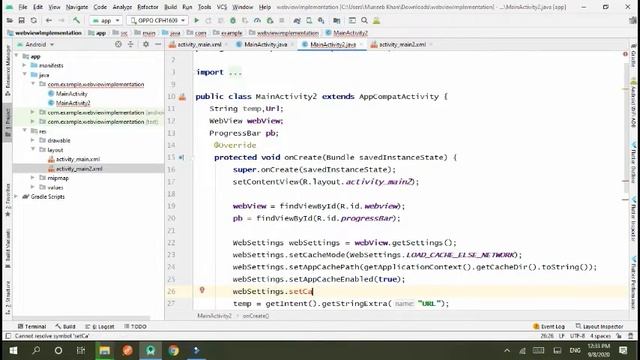Open the Refactor menu
The height and width of the screenshot is (360, 640).
[x=148, y=7]
